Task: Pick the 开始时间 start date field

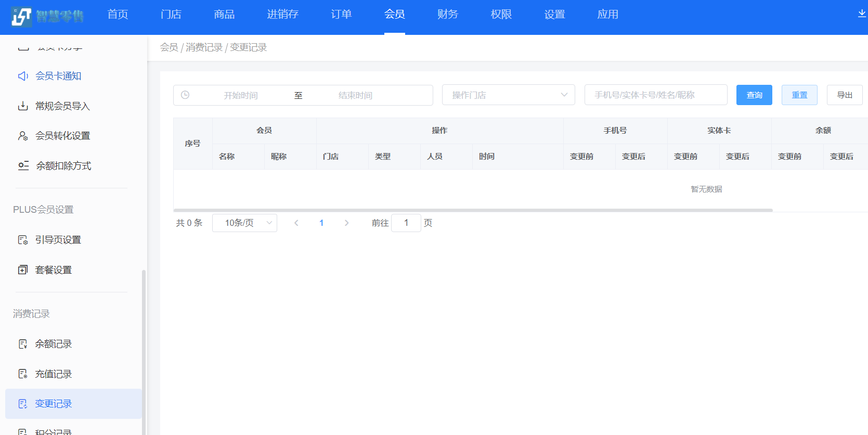Action: pyautogui.click(x=241, y=95)
